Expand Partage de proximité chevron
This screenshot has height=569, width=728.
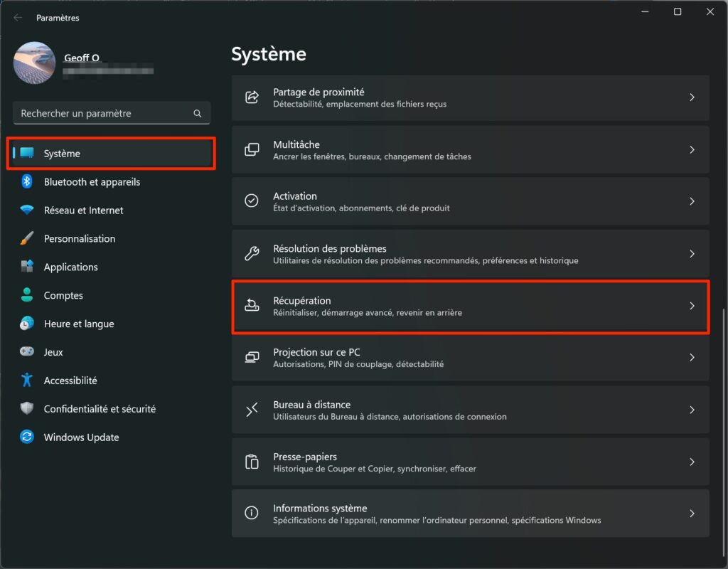point(692,97)
